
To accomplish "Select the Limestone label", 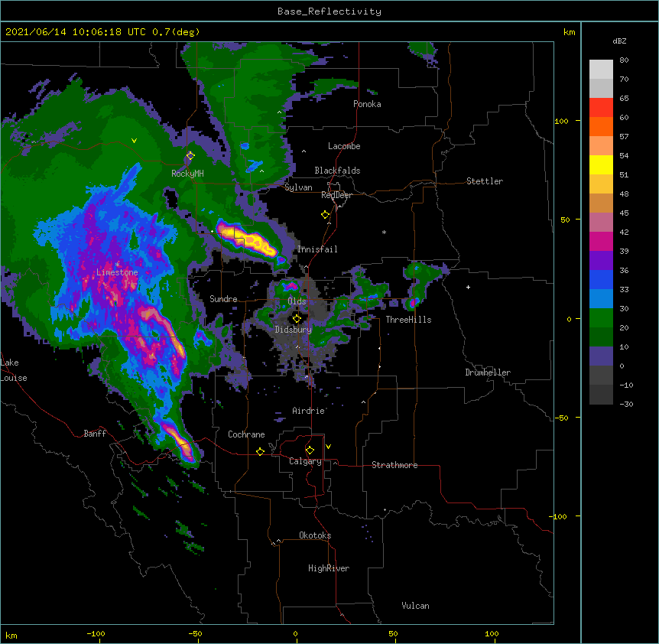I will point(117,272).
